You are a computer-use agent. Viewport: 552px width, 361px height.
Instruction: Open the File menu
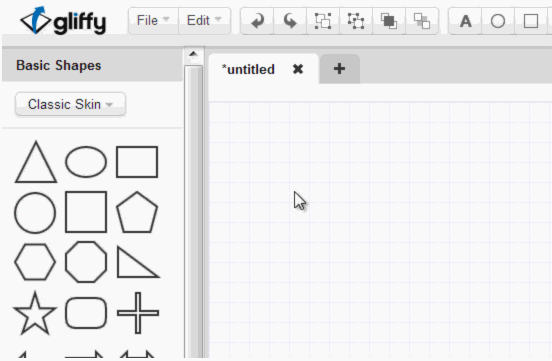pyautogui.click(x=153, y=20)
